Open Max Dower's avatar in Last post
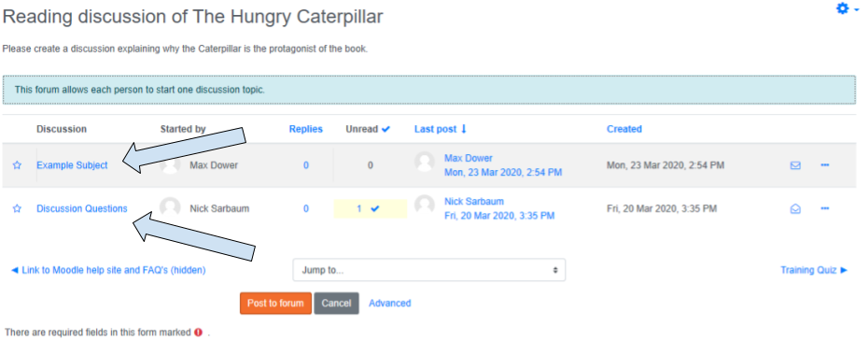Viewport: 868px width, 340px height. click(425, 162)
